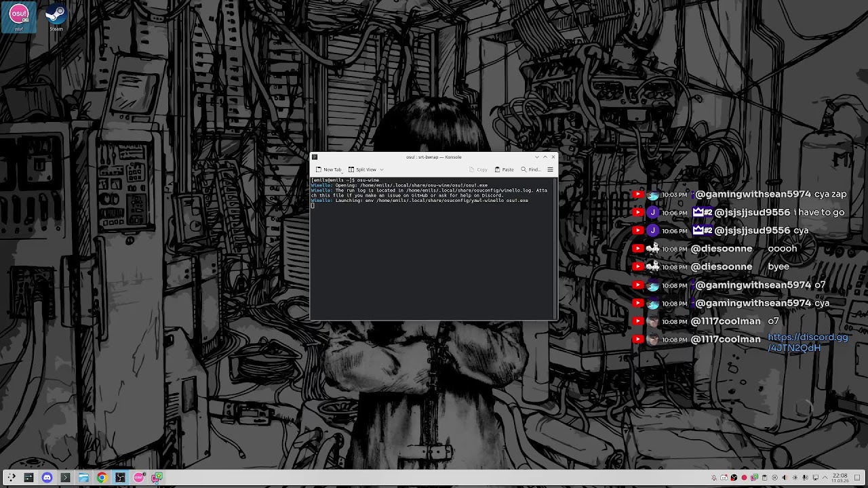Open the chat app icon in system tray
This screenshot has width=868, height=488.
click(x=754, y=478)
